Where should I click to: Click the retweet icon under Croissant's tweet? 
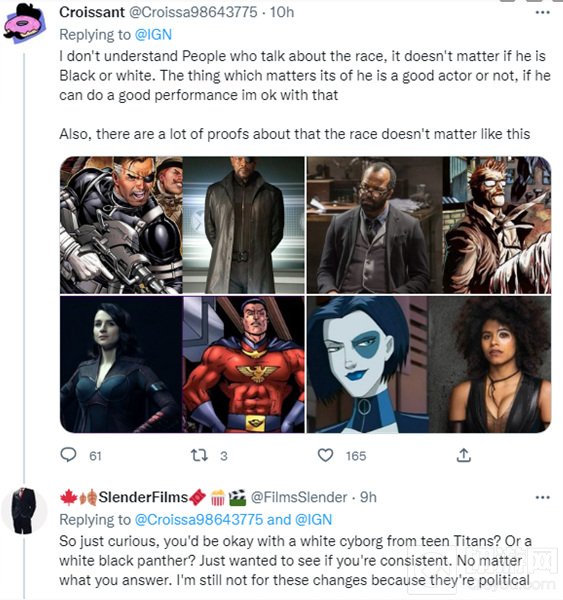pos(199,455)
